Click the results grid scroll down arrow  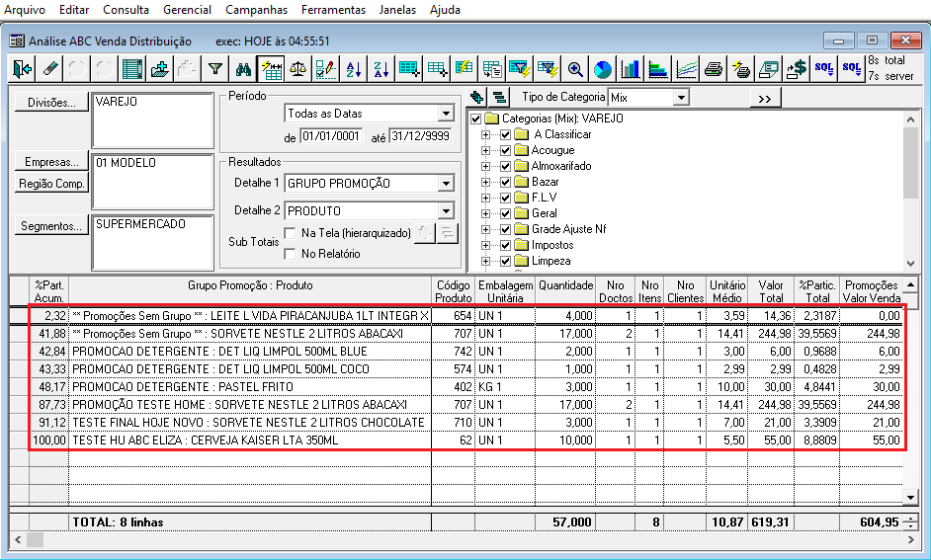click(909, 497)
